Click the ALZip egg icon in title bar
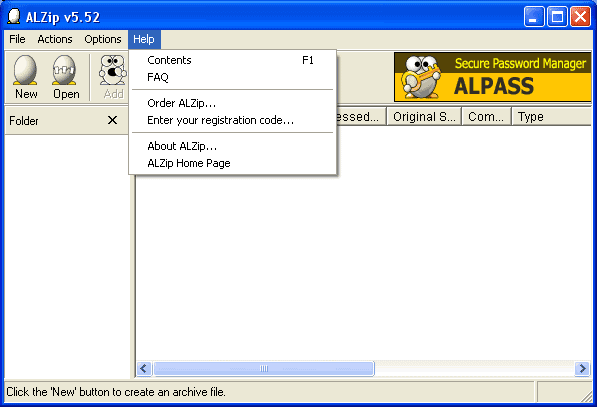The width and height of the screenshot is (597, 407). [x=14, y=17]
